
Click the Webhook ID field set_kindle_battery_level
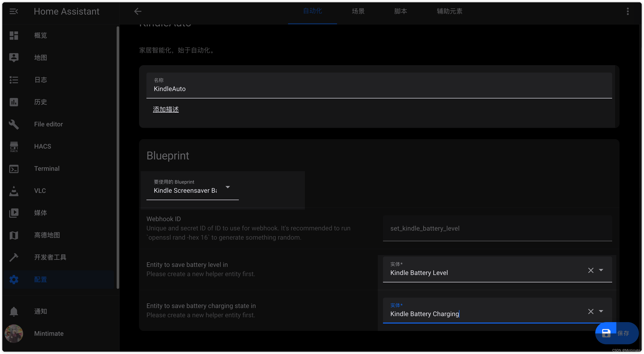coord(497,228)
